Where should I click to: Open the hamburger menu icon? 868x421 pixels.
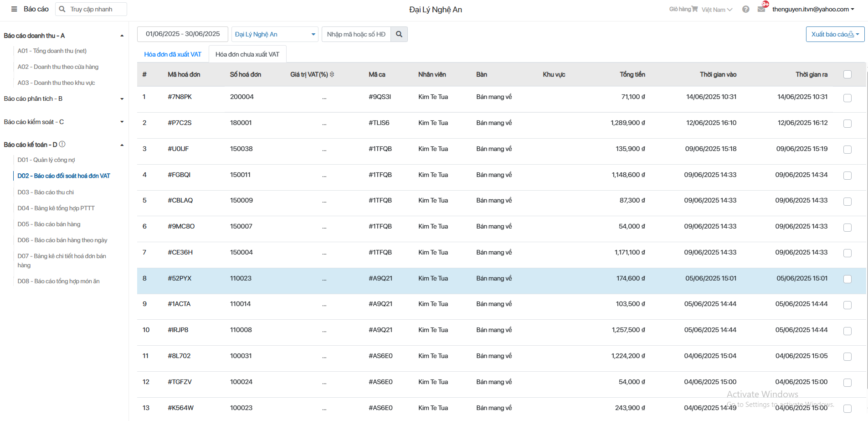[x=14, y=9]
